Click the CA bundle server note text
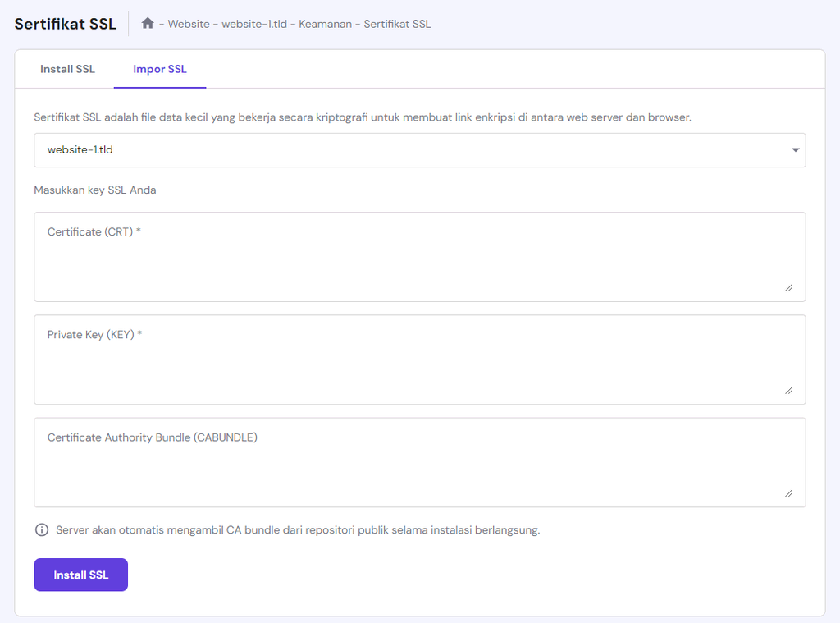 [x=298, y=530]
